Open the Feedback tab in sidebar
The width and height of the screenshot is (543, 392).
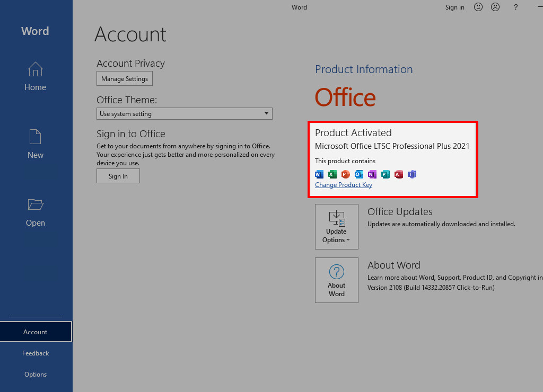(36, 353)
